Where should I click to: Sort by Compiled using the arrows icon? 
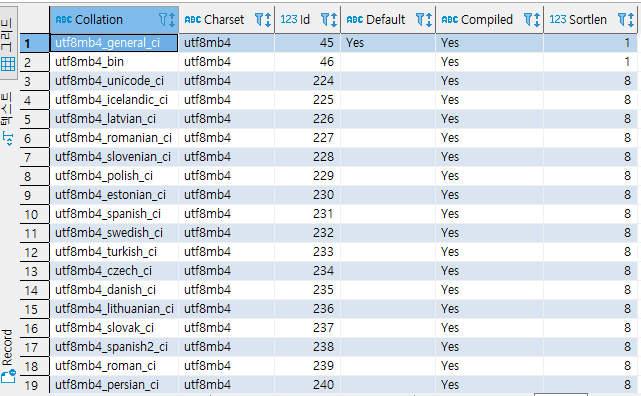click(537, 20)
